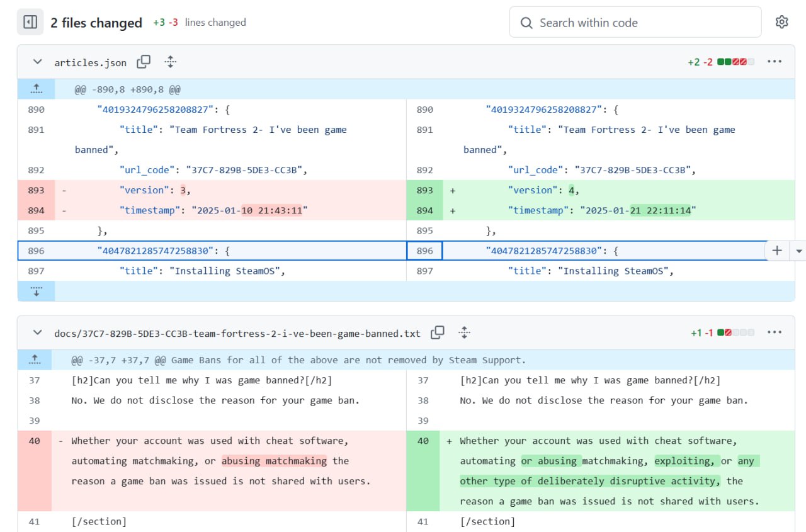This screenshot has width=806, height=532.
Task: Open more options menu for articles.json
Action: point(775,62)
